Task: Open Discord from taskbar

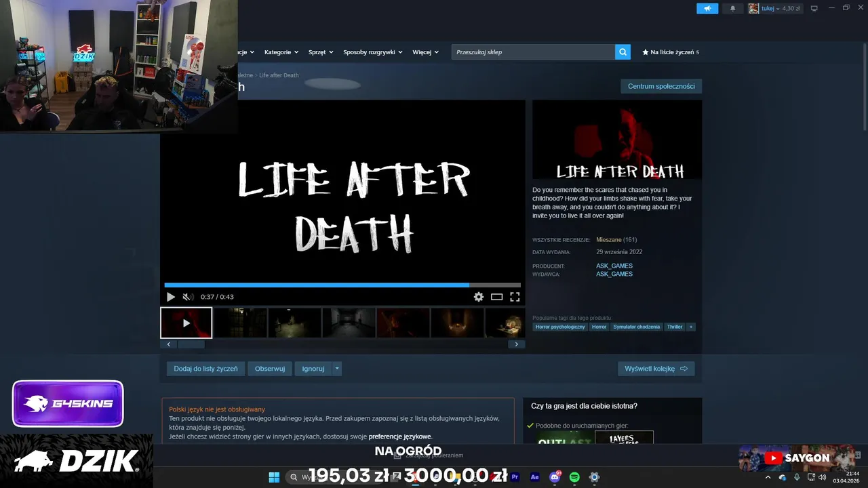Action: click(x=555, y=477)
